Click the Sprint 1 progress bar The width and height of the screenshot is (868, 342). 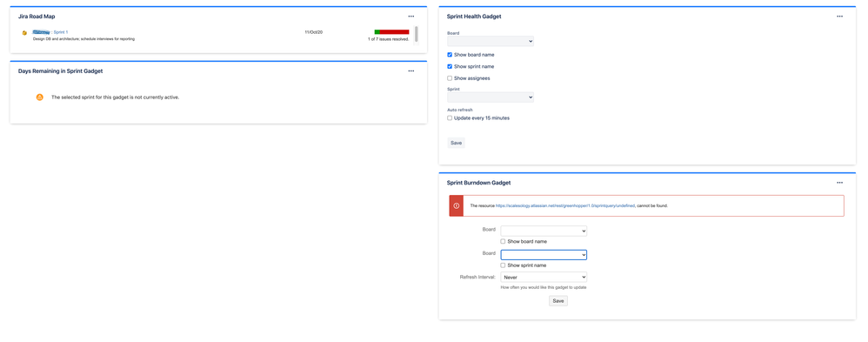[x=392, y=32]
